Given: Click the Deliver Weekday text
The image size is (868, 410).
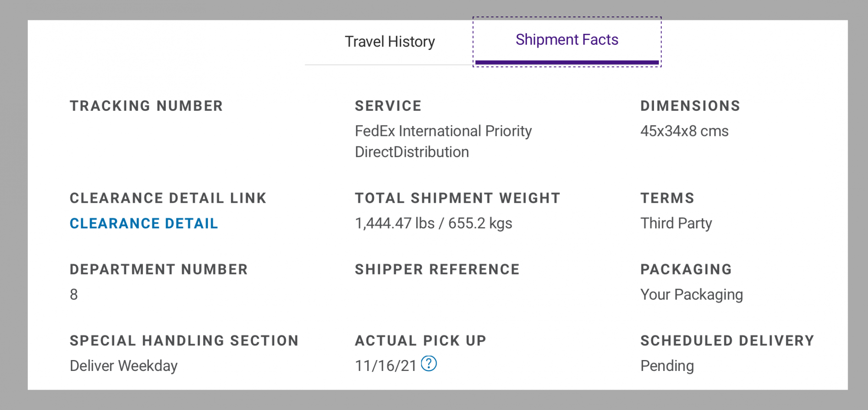Looking at the screenshot, I should tap(124, 366).
